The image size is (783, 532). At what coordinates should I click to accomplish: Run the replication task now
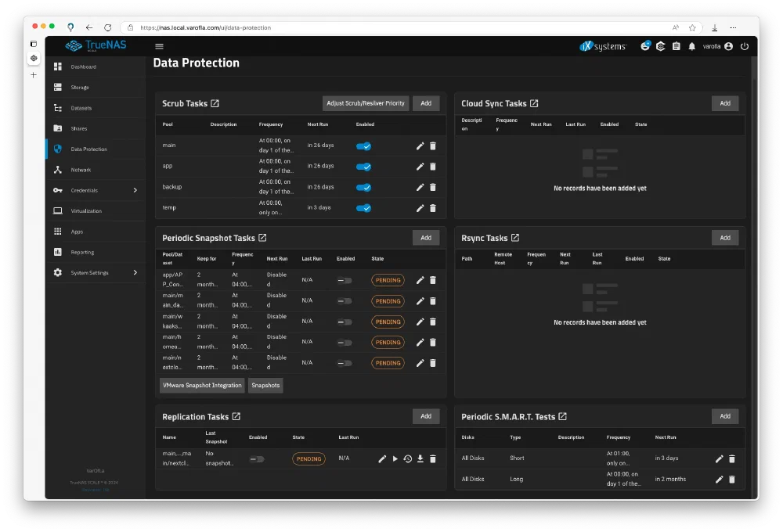[395, 459]
